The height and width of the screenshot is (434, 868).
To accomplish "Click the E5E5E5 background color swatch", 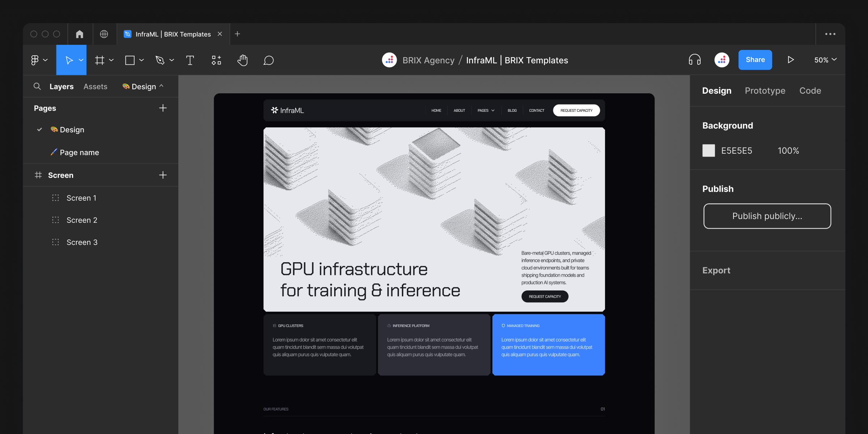I will [709, 150].
